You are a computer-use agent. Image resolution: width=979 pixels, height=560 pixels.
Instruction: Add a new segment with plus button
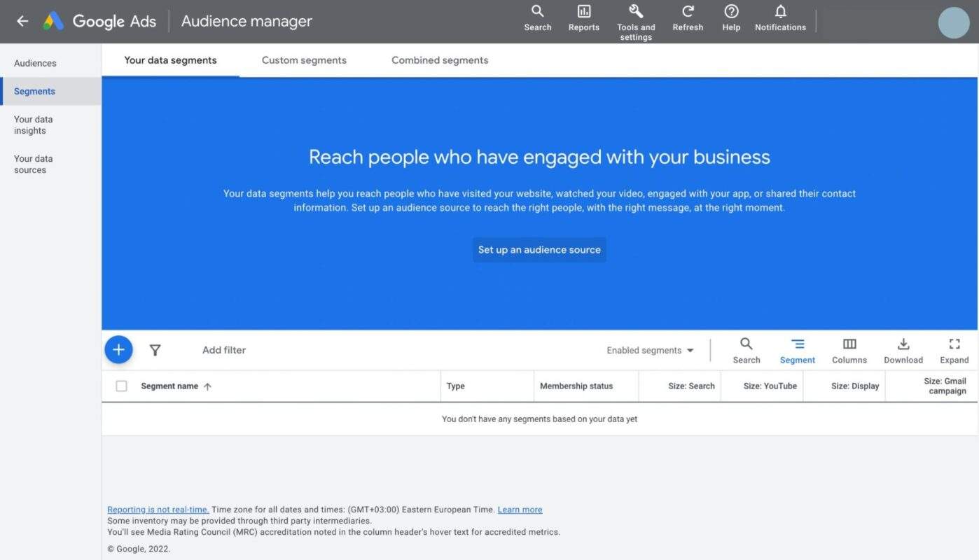[x=118, y=349]
